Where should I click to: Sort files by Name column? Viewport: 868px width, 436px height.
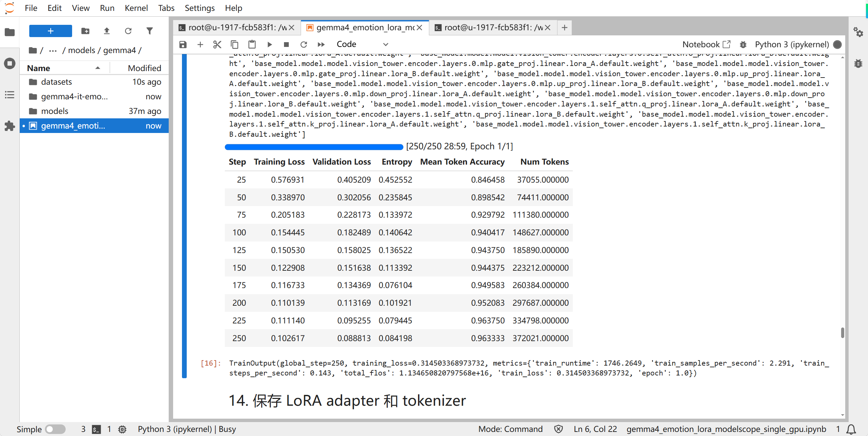click(65, 68)
